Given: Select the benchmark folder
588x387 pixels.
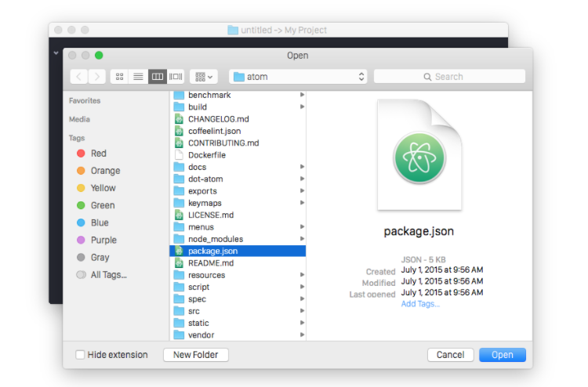Looking at the screenshot, I should 238,95.
